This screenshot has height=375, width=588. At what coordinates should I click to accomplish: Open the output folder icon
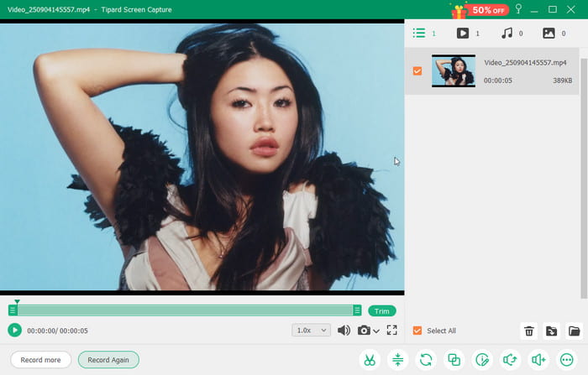tap(574, 331)
